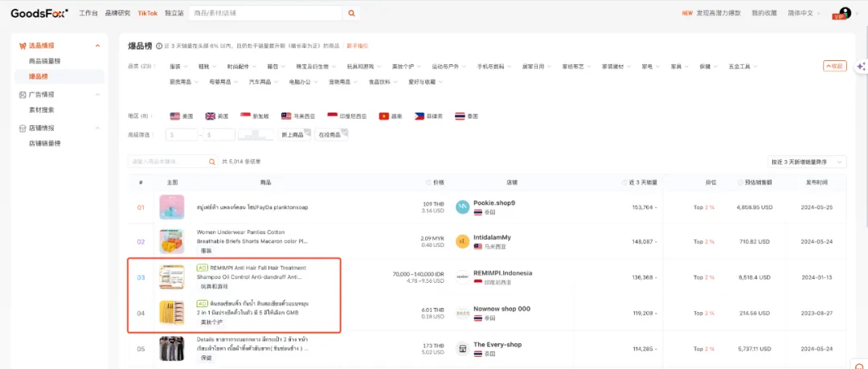The image size is (868, 369).
Task: Select 商品销量榜 in the sidebar
Action: click(x=45, y=61)
